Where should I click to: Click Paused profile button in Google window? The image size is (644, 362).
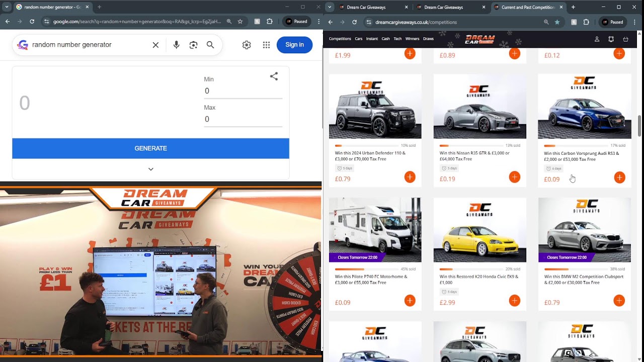click(x=296, y=22)
